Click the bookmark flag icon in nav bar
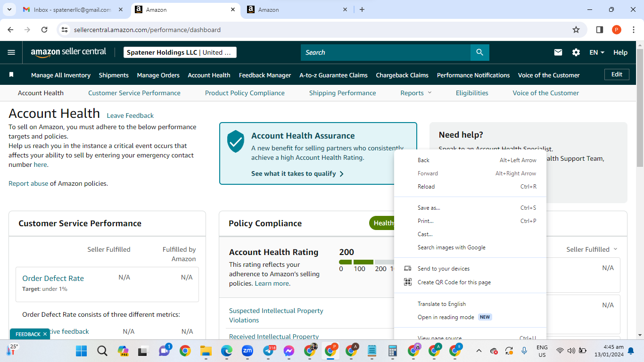Screen dimensions: 644x362 pos(11,75)
